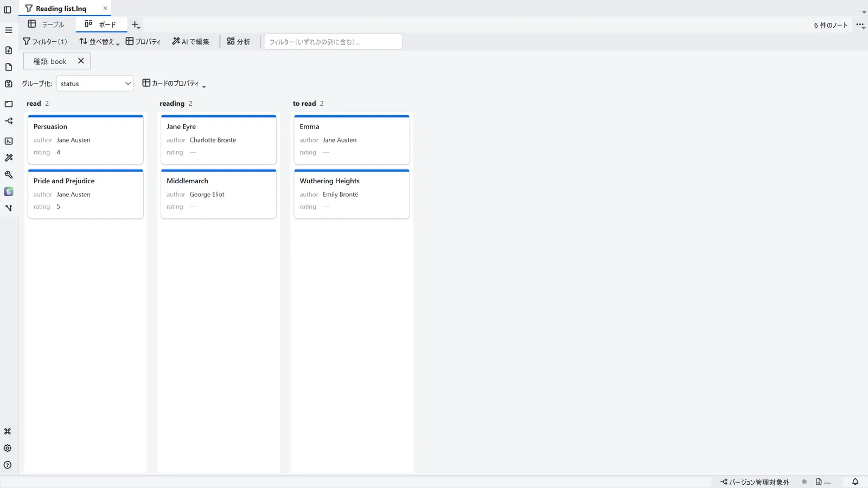Click the new file with plus icon
This screenshot has width=868, height=488.
coord(9,50)
